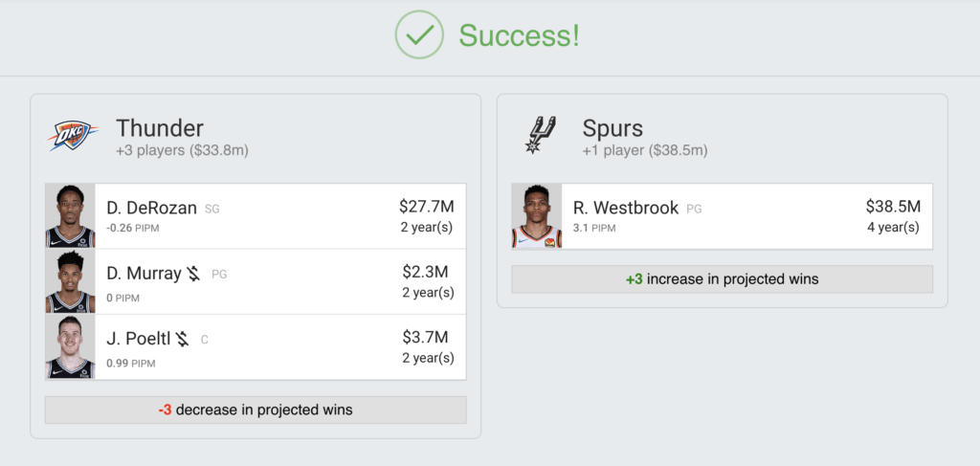Open D. DeRozan's headshot photo
The height and width of the screenshot is (466, 980).
point(70,215)
